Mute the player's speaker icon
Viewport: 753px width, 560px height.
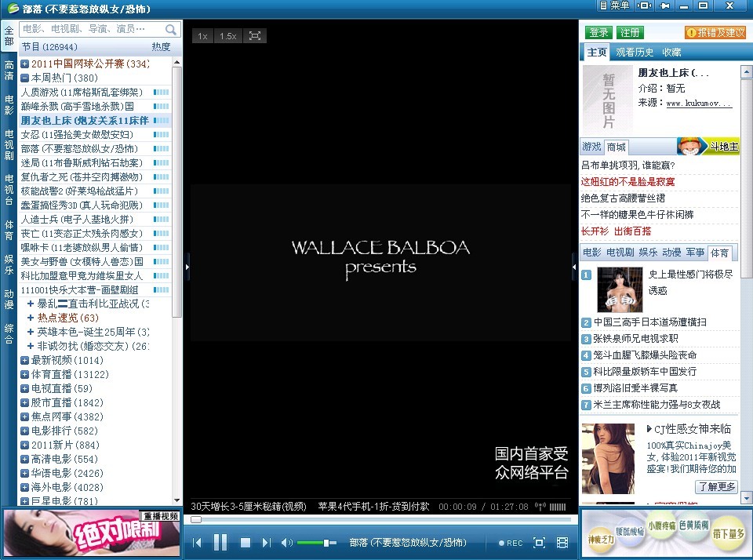pos(286,543)
